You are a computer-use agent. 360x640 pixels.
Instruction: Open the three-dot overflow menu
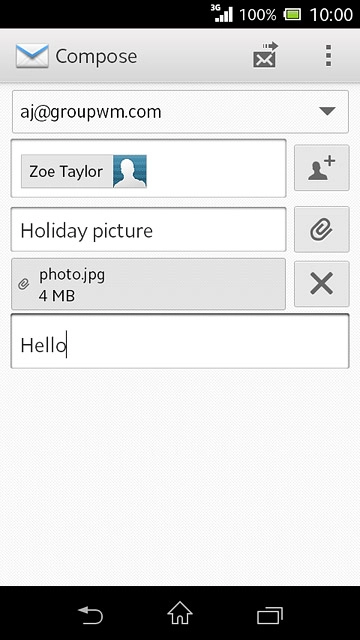pos(328,56)
